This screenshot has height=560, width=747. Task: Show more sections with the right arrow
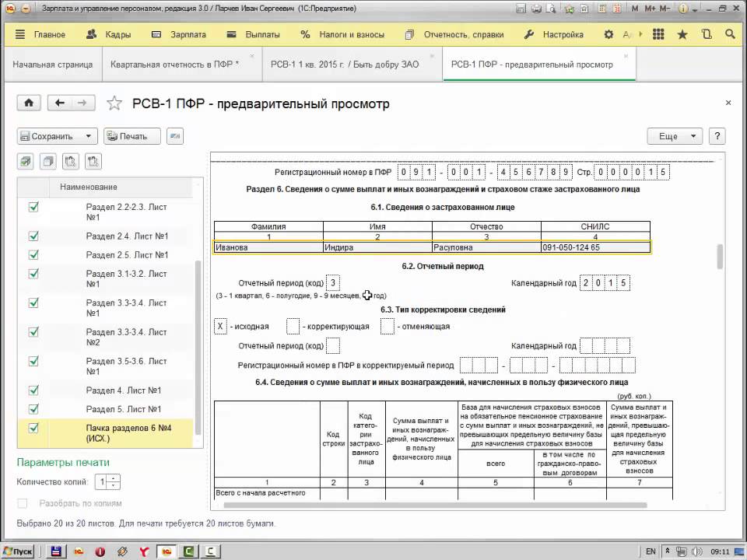pos(640,34)
